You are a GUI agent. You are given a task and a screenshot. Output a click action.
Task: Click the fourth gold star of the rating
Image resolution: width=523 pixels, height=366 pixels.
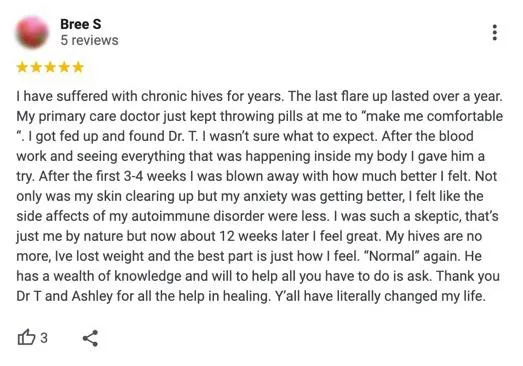pyautogui.click(x=64, y=67)
